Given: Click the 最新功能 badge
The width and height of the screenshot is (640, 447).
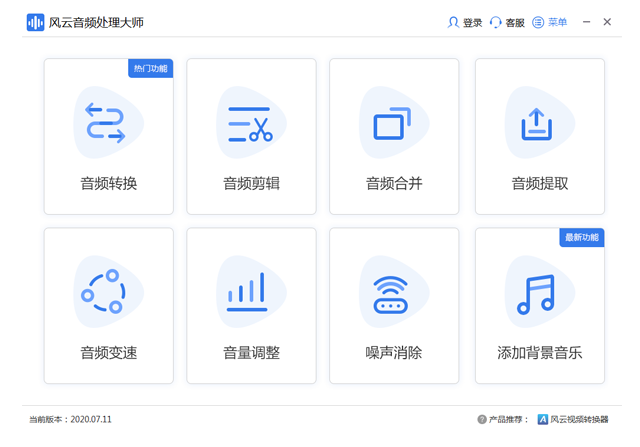Looking at the screenshot, I should (582, 237).
